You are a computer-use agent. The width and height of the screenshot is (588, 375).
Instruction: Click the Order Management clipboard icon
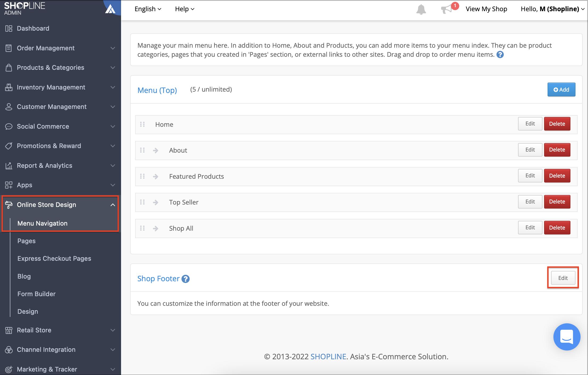[9, 48]
